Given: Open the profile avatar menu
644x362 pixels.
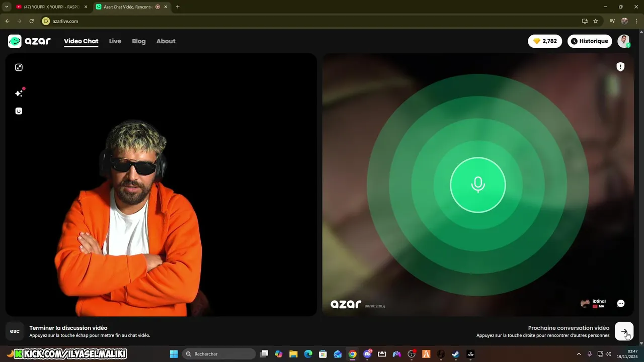Looking at the screenshot, I should [624, 41].
